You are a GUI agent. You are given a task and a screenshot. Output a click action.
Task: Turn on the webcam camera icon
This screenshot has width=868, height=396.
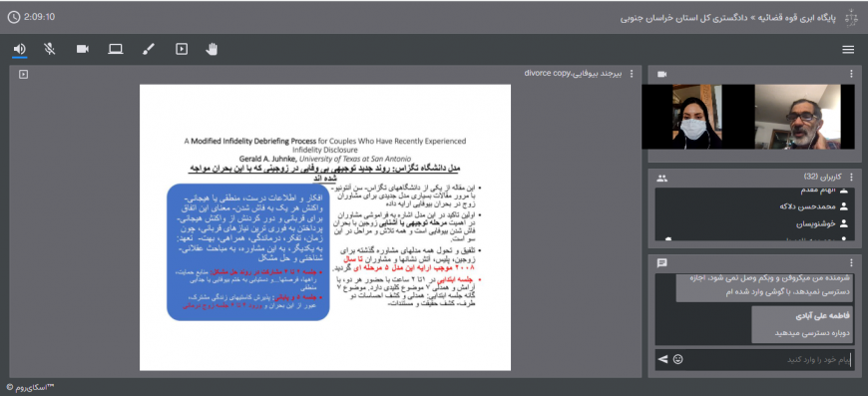83,49
